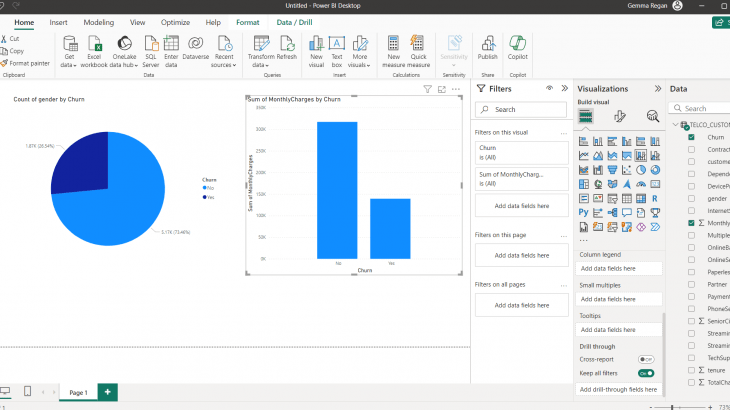This screenshot has height=410, width=730.
Task: Show or hide Filters pane eye icon
Action: tap(549, 88)
